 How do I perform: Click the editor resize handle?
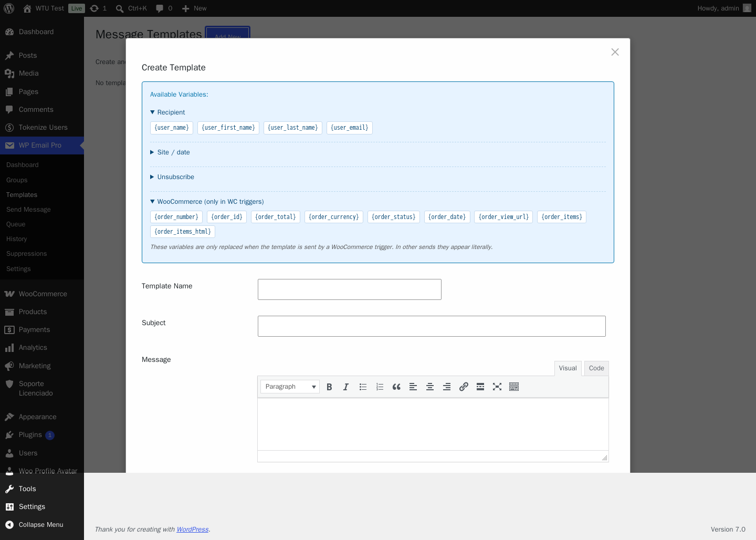point(605,458)
